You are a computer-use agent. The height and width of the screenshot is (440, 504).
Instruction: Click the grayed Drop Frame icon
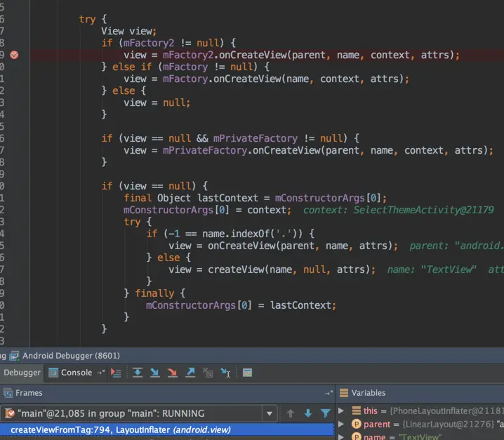pyautogui.click(x=208, y=373)
